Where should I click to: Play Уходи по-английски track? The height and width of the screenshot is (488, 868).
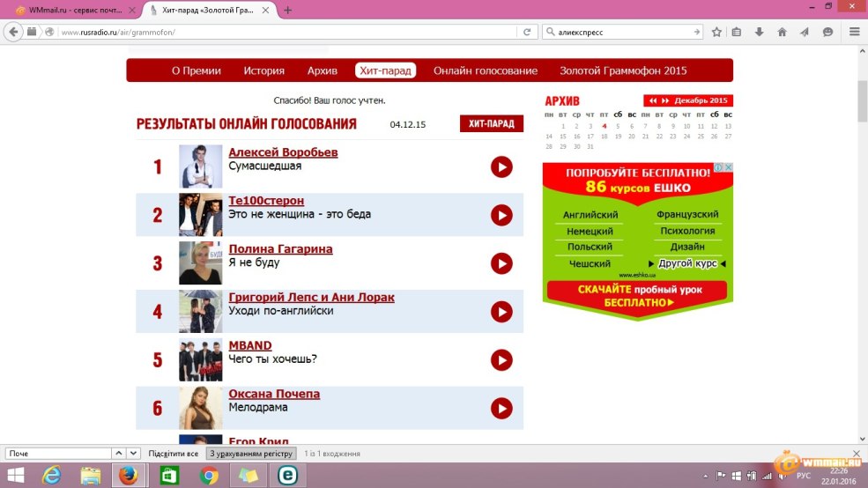(501, 312)
